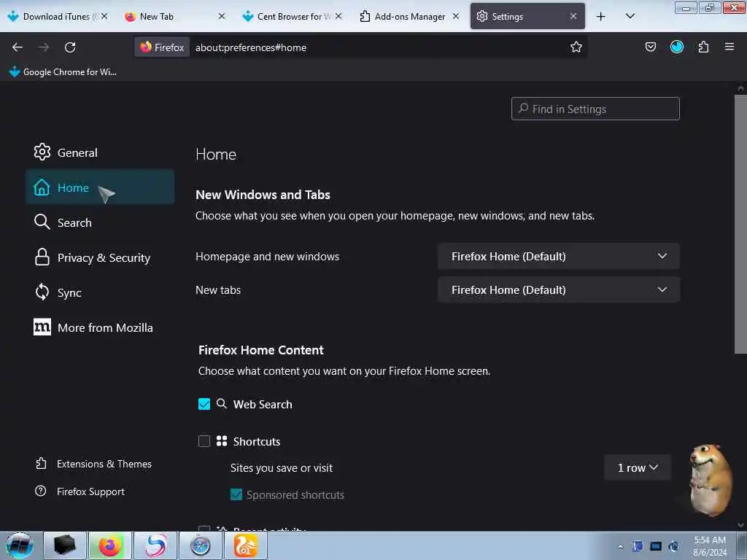Close the Download iTunes tab

(104, 16)
